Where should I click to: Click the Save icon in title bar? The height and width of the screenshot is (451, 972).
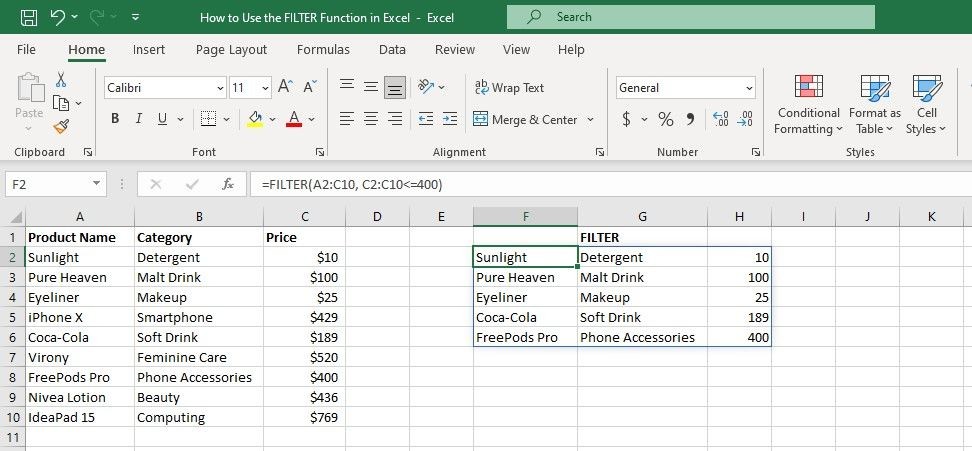29,17
